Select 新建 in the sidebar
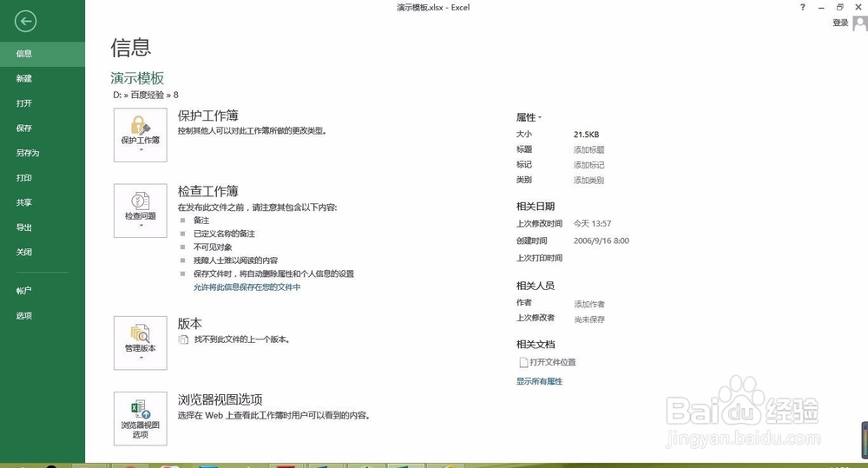This screenshot has height=468, width=868. pyautogui.click(x=43, y=79)
